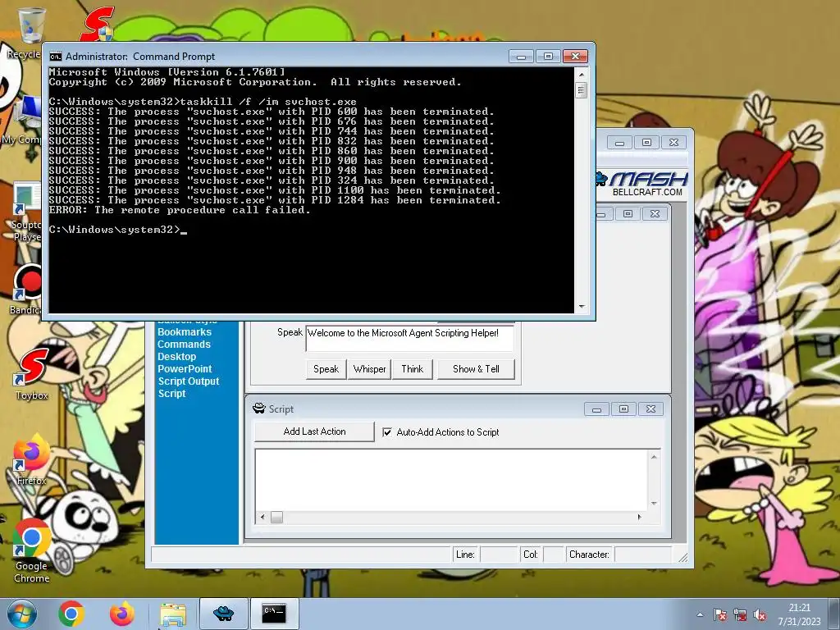Viewport: 840px width, 630px height.
Task: Open PowerPoint in the blue sidebar
Action: point(185,369)
